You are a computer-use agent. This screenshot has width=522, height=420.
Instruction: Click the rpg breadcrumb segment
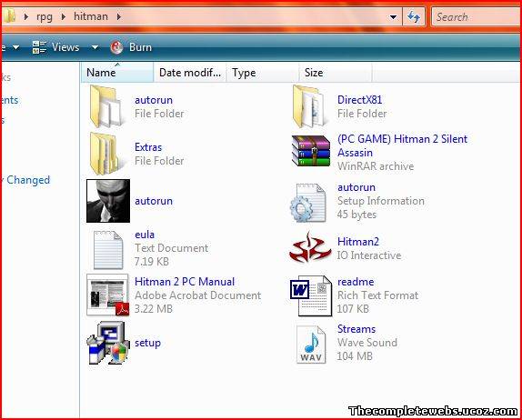pyautogui.click(x=45, y=16)
